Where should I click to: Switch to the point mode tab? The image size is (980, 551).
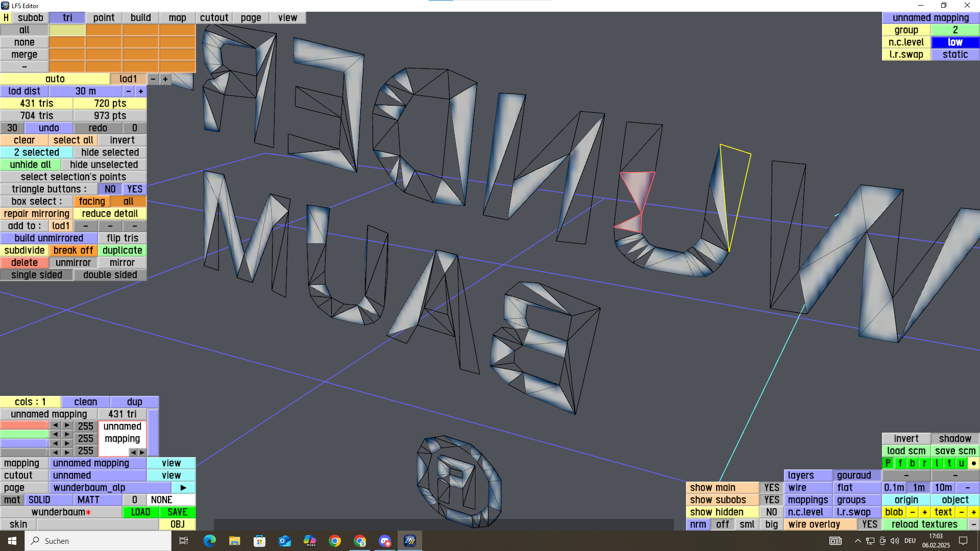point(104,18)
